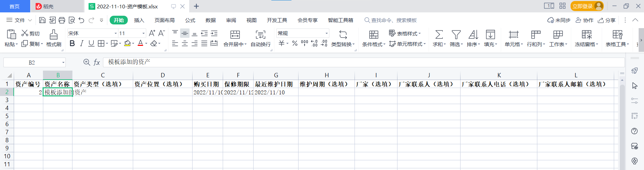Click the AutoSum (求和) icon
This screenshot has height=170, width=644.
[x=439, y=34]
